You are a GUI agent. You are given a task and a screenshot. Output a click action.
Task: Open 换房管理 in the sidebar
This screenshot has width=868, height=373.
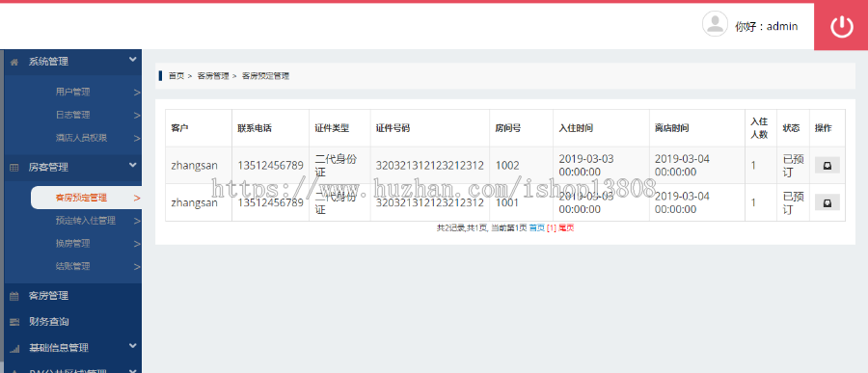72,244
